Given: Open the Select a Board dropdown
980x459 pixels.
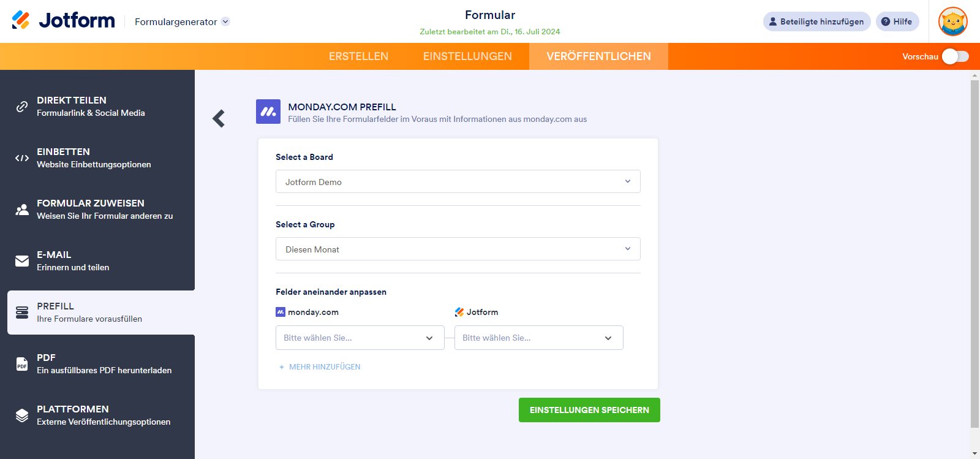Looking at the screenshot, I should pyautogui.click(x=458, y=181).
